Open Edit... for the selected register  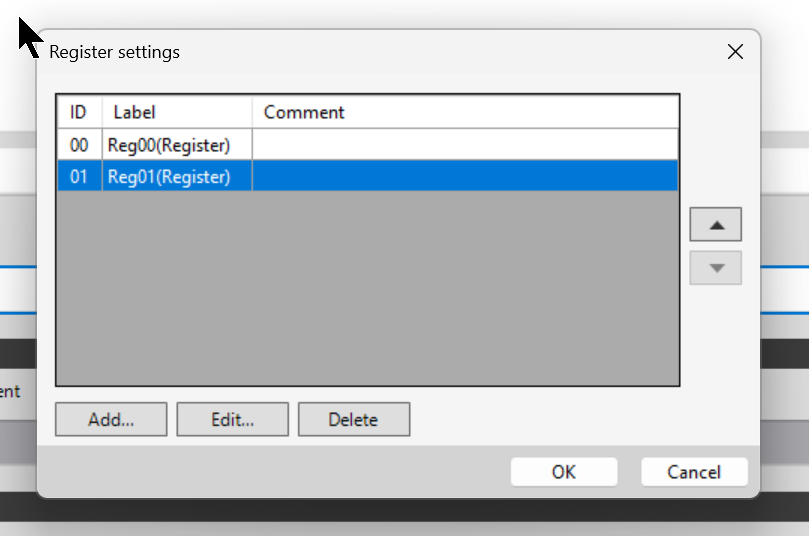pyautogui.click(x=233, y=419)
